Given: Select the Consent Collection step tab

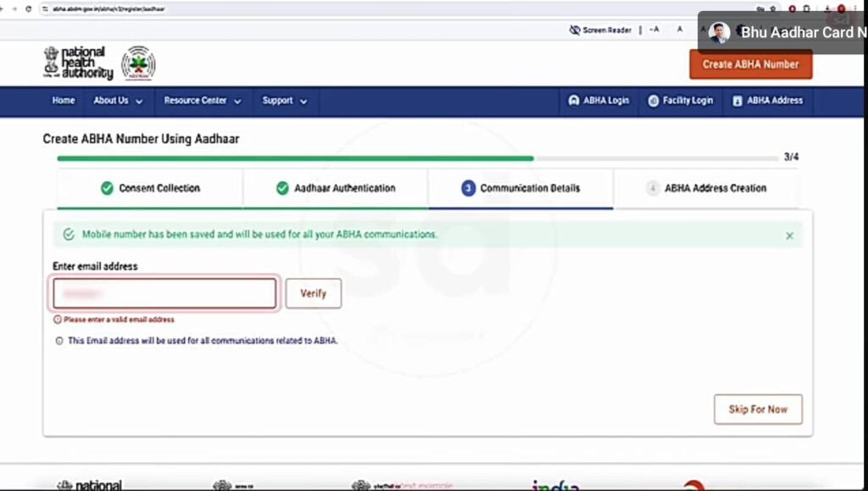Looking at the screenshot, I should 150,188.
